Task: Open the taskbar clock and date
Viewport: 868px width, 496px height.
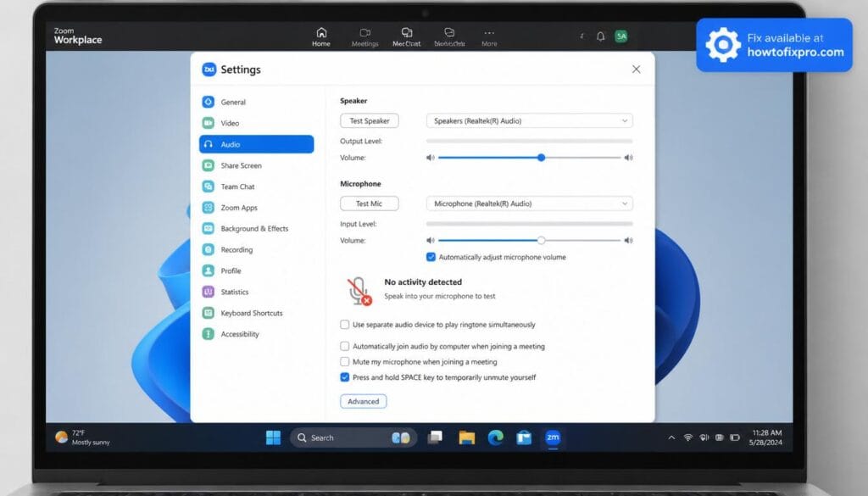Action: click(x=766, y=437)
